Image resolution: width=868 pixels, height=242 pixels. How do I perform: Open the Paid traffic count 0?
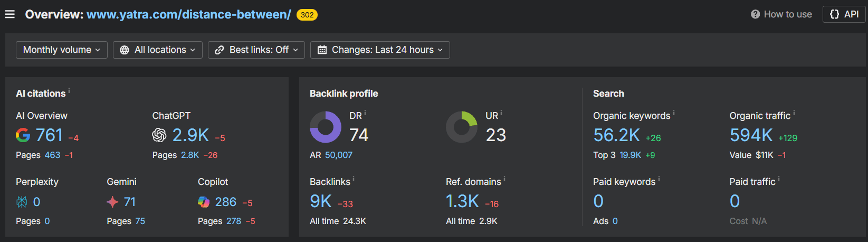point(735,201)
